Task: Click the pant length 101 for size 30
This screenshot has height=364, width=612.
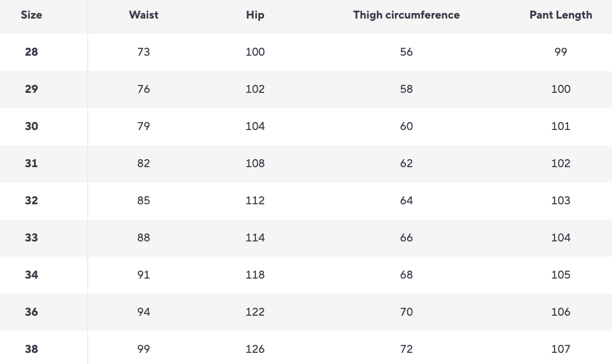Action: coord(560,126)
